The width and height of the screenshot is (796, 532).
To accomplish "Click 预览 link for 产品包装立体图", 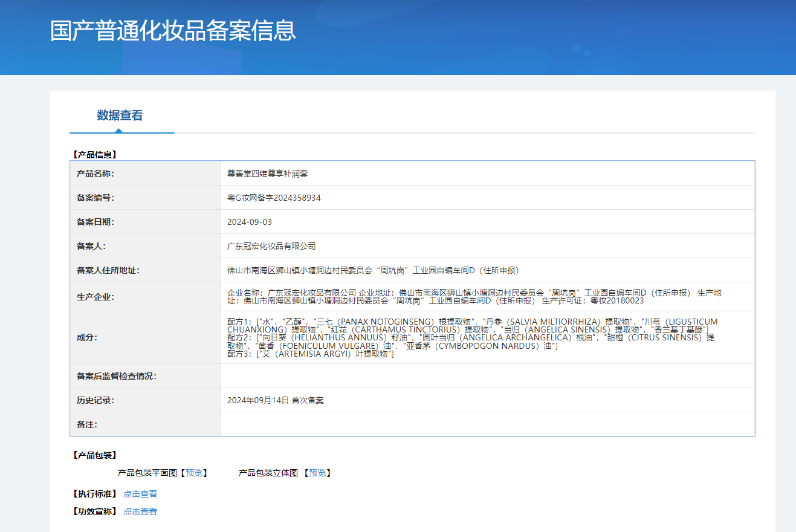I will click(x=317, y=473).
